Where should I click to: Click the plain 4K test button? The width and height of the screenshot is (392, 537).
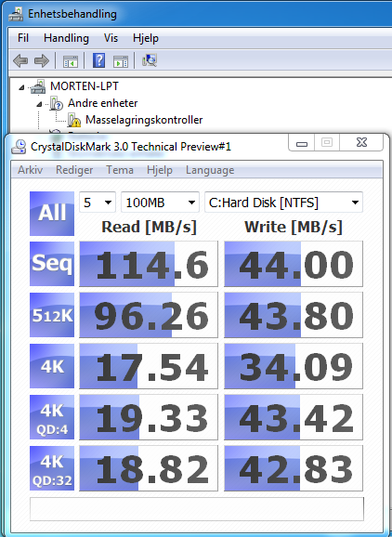pos(52,366)
